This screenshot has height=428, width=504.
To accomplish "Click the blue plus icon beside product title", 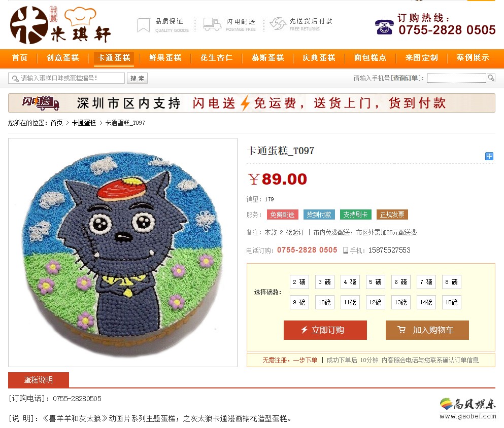I will (489, 156).
